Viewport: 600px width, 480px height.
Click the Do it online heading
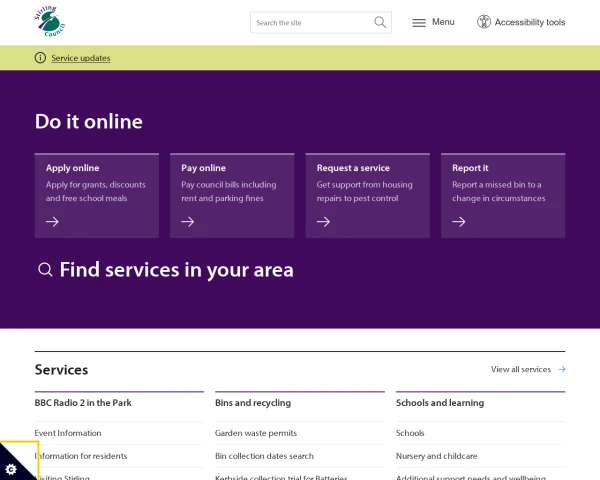point(89,122)
